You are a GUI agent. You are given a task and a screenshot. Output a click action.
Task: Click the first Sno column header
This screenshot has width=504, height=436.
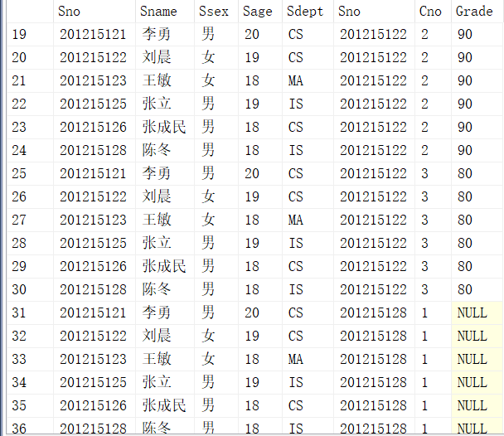[94, 12]
